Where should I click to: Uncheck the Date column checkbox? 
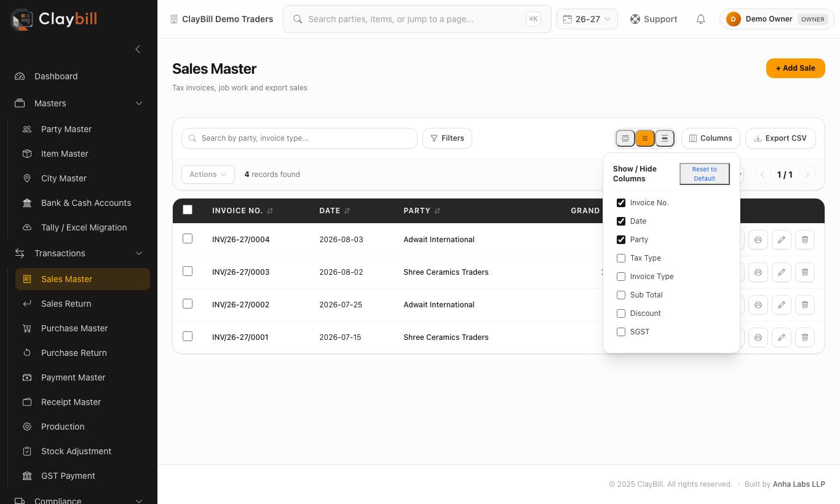point(621,221)
